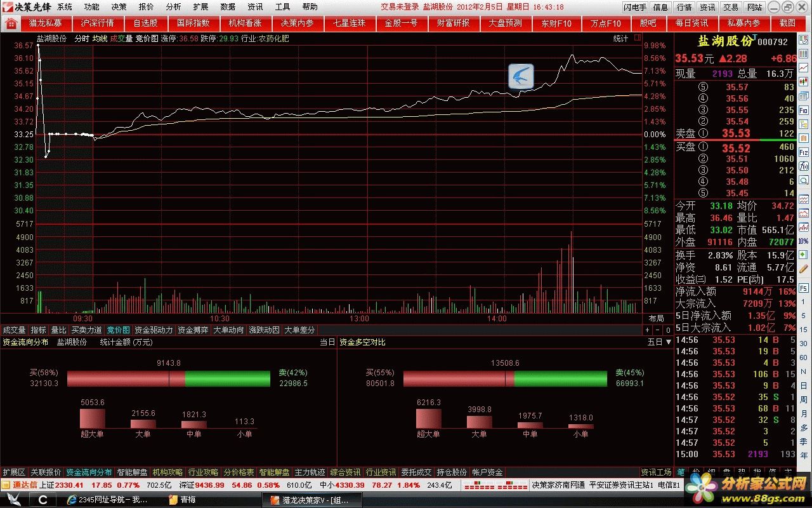Open the 青梅 folder taskbar item
The image size is (812, 508).
coord(182,500)
